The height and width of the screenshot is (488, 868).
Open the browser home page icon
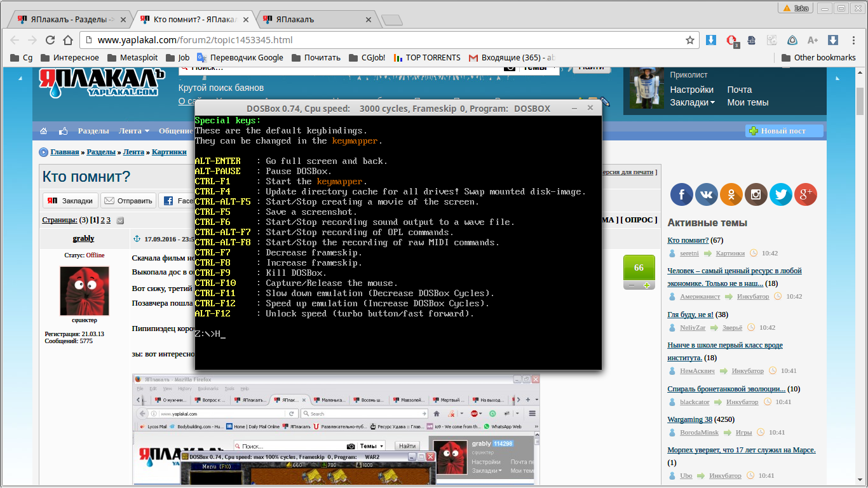(68, 40)
